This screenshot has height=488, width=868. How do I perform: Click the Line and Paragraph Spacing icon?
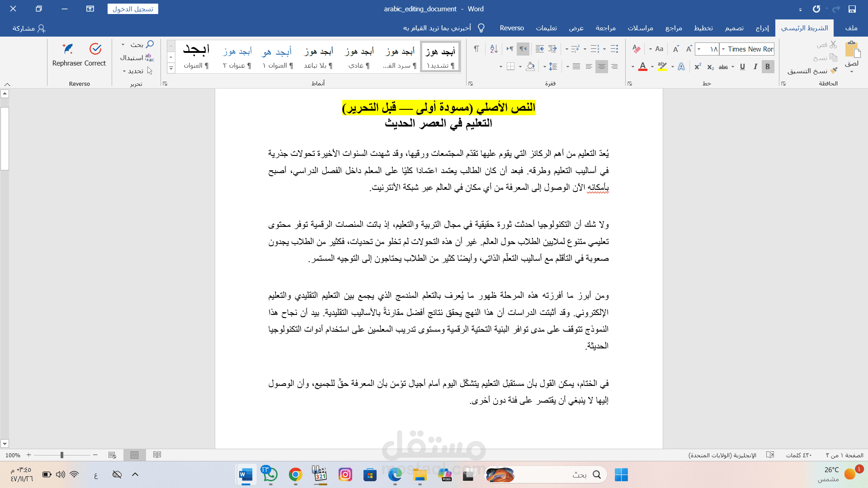pyautogui.click(x=553, y=66)
